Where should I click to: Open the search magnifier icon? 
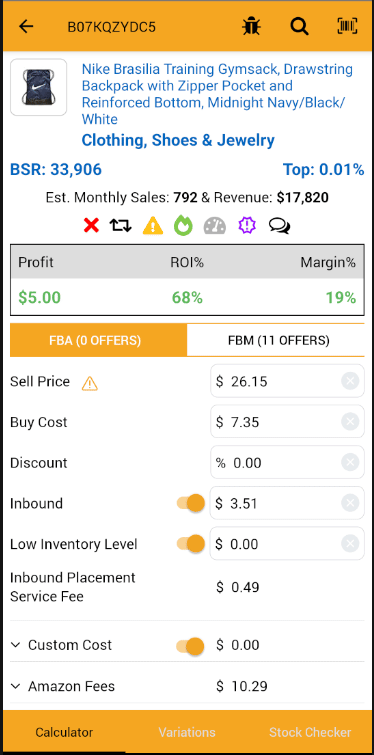(x=299, y=26)
